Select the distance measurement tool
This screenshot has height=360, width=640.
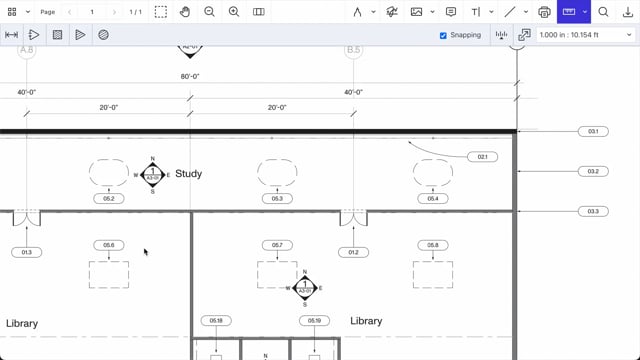pos(11,35)
